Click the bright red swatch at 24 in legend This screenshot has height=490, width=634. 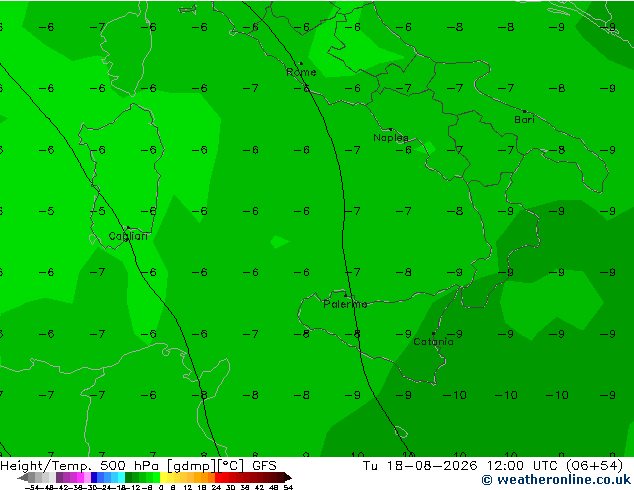point(219,477)
